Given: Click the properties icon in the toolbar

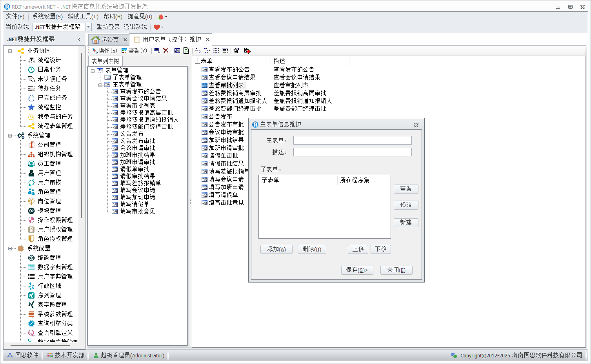Looking at the screenshot, I should 236,51.
